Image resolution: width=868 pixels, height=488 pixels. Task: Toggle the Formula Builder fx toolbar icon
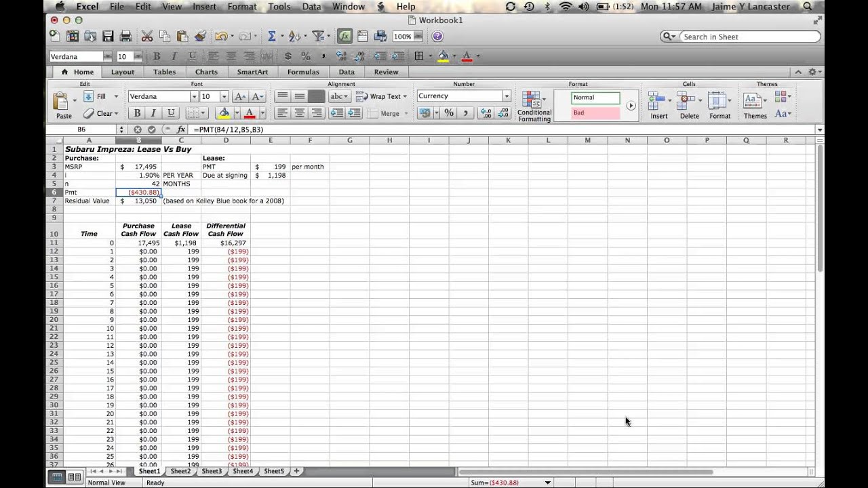345,37
